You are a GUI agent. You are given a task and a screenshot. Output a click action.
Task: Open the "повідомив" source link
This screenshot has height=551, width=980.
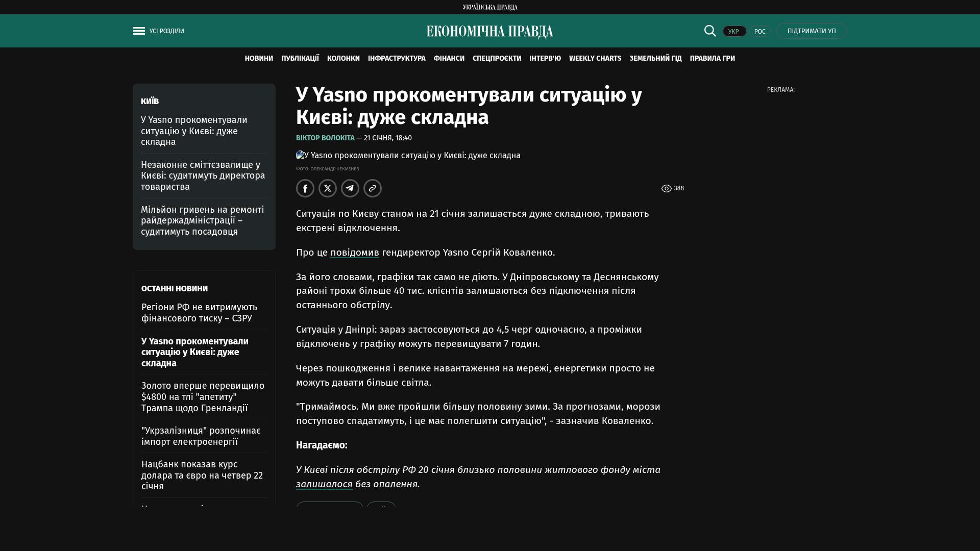tap(354, 253)
